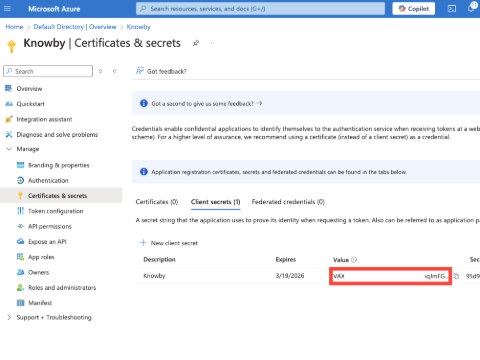Select Certificates & secrets in the sidebar
Image resolution: width=480 pixels, height=360 pixels.
click(x=61, y=195)
